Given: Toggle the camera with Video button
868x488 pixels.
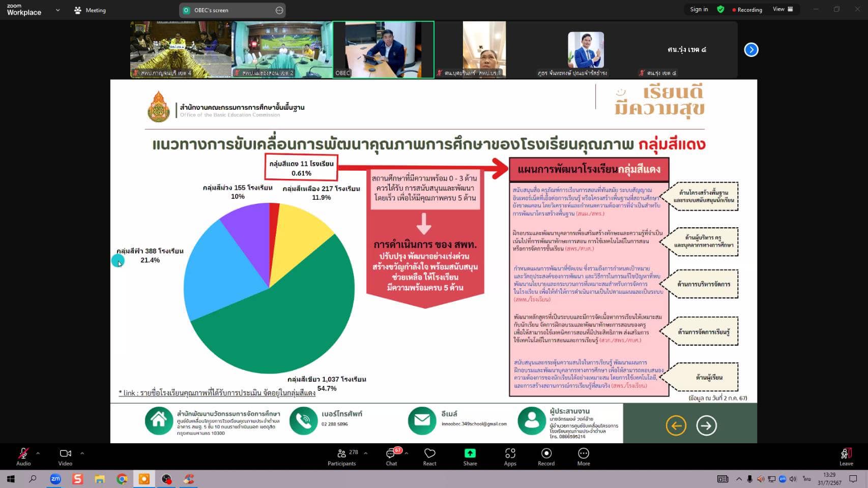Looking at the screenshot, I should [x=65, y=456].
